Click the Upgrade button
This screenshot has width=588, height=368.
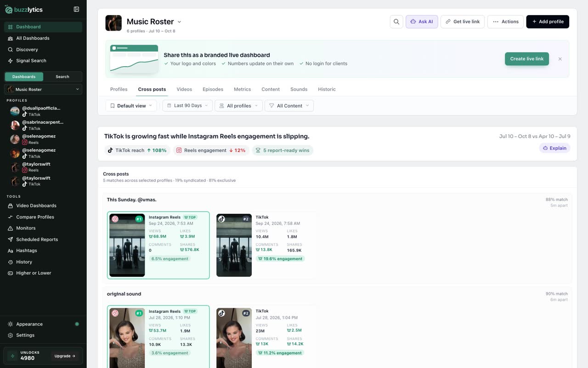[65, 356]
